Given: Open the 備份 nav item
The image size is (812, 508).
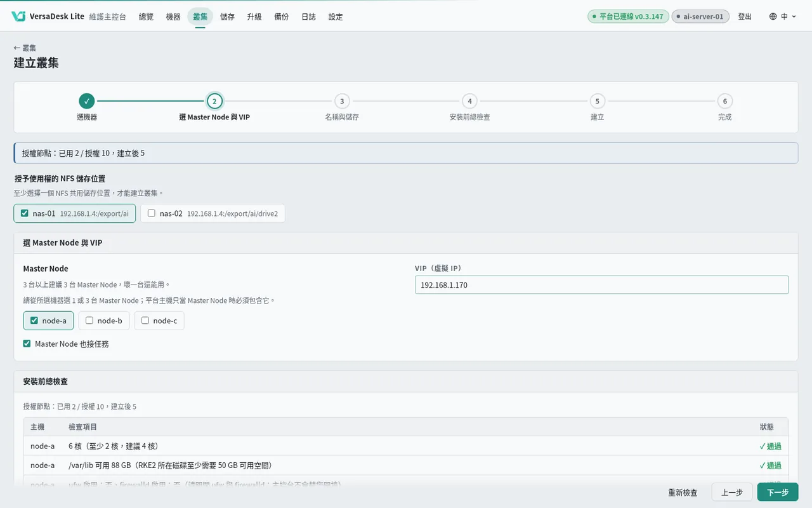Looking at the screenshot, I should point(282,17).
